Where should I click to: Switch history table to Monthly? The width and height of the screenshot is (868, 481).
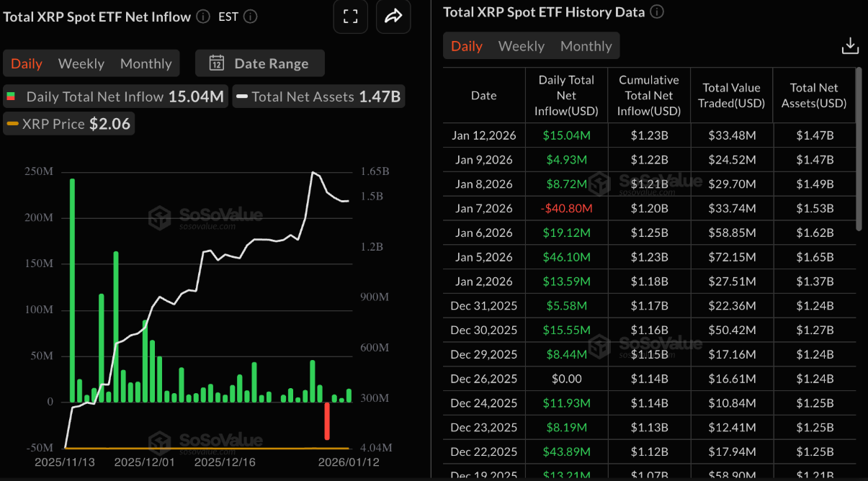pyautogui.click(x=586, y=45)
